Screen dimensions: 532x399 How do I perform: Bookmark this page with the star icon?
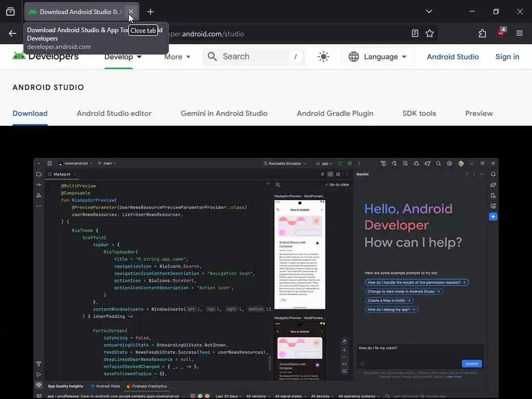(x=430, y=33)
